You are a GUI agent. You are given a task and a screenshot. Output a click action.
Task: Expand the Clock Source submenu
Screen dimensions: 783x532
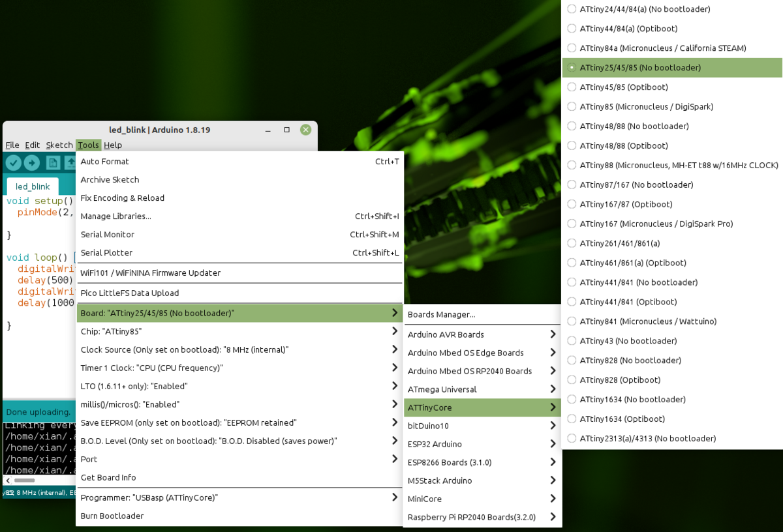[239, 349]
